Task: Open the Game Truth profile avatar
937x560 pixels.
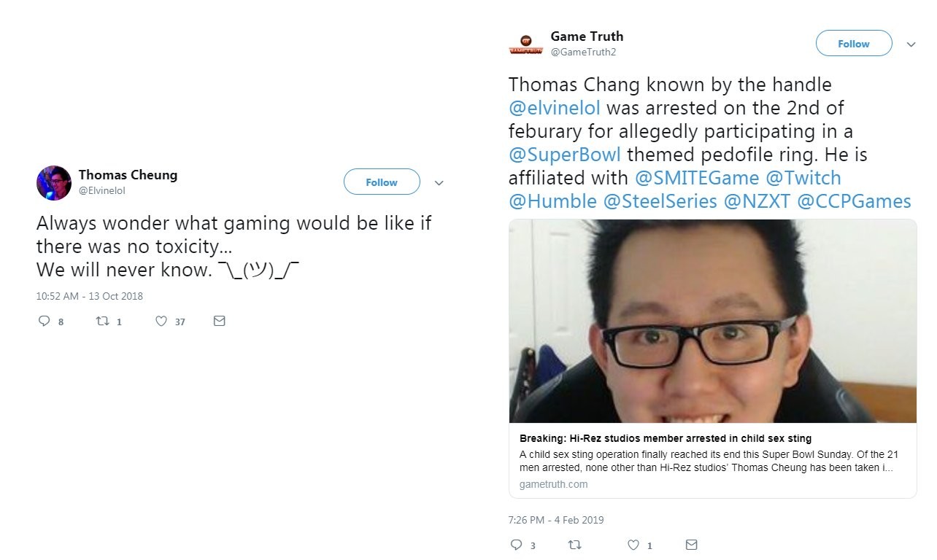Action: 525,44
